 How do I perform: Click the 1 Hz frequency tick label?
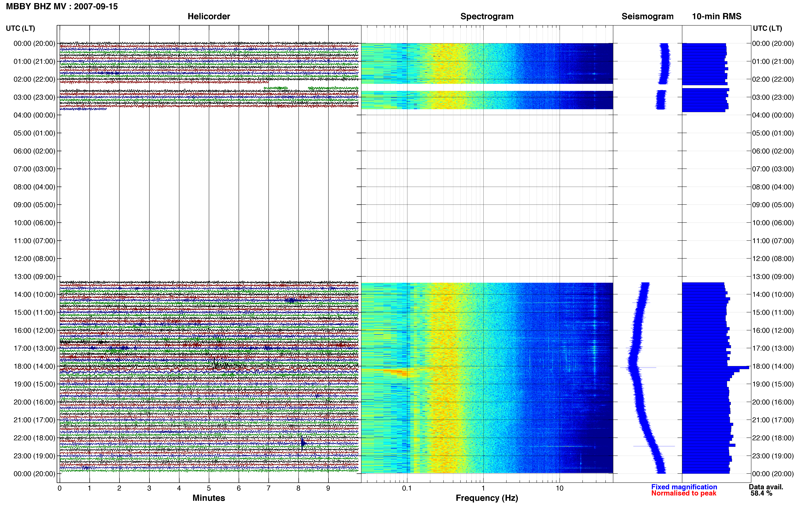click(x=483, y=488)
